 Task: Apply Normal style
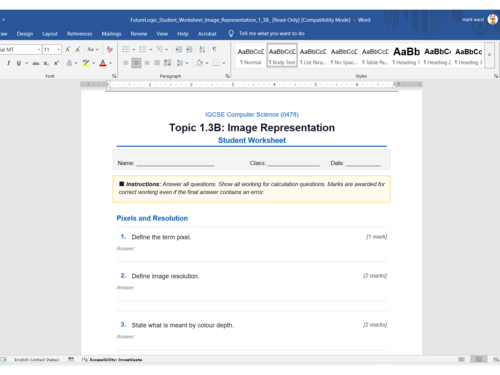[x=251, y=56]
